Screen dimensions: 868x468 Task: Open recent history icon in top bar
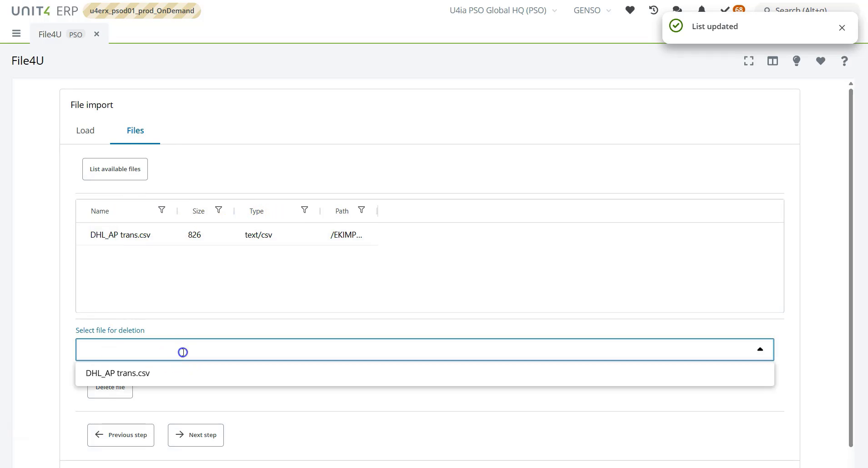pos(653,10)
